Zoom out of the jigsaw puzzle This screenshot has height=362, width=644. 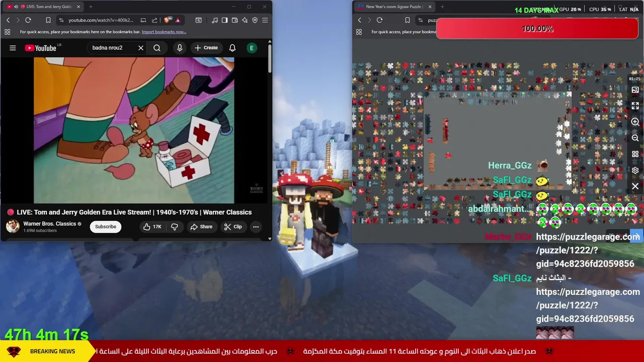[x=635, y=138]
